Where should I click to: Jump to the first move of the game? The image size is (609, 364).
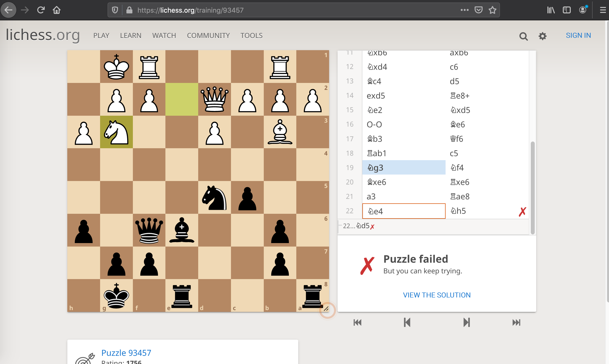click(x=357, y=322)
